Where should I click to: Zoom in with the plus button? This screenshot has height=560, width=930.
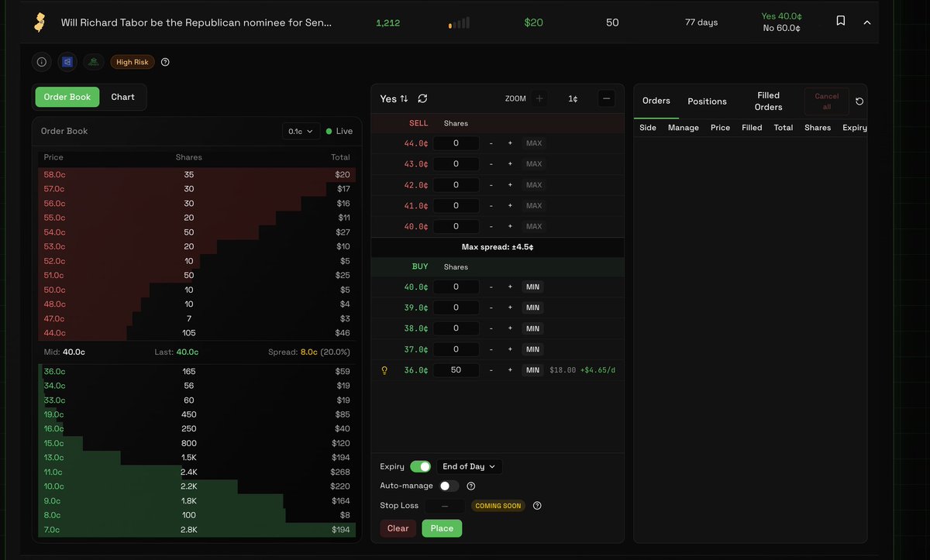click(540, 98)
